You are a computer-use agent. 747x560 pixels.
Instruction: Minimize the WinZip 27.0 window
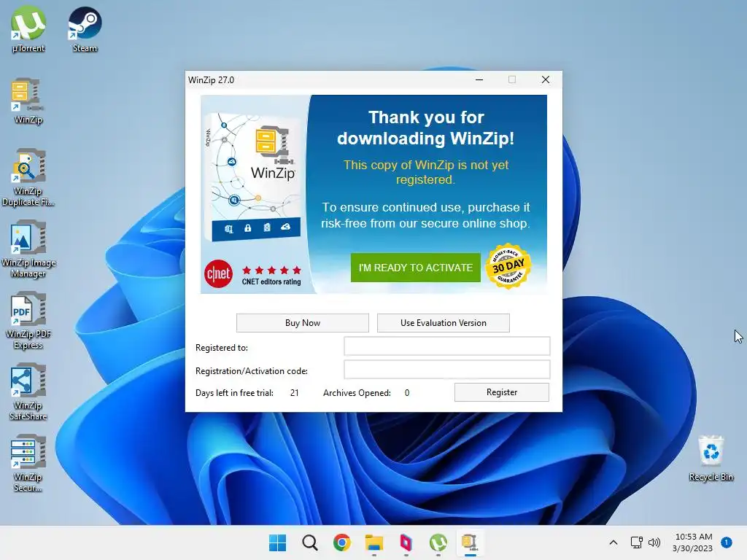point(479,79)
